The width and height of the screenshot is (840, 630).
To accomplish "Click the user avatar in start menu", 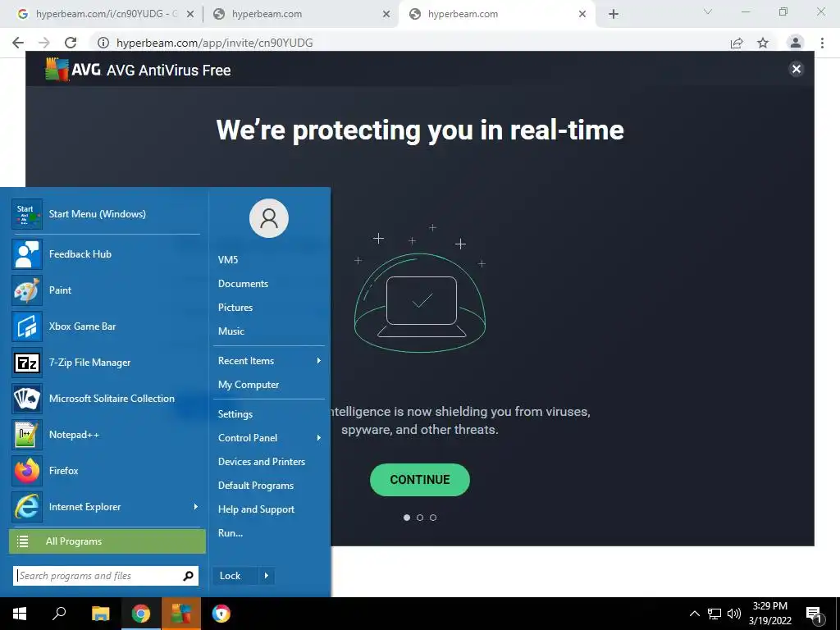I will point(269,218).
